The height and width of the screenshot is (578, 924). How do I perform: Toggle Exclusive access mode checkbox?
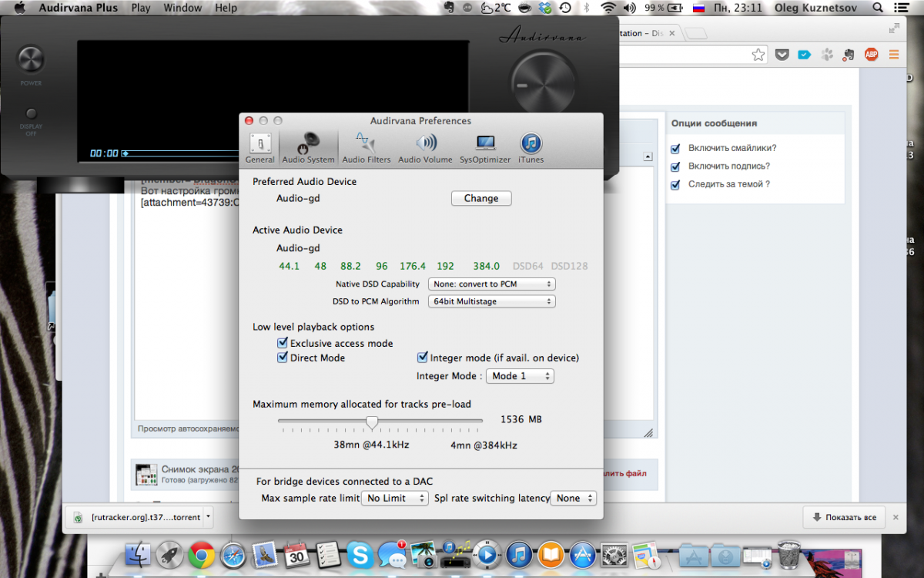(x=283, y=343)
